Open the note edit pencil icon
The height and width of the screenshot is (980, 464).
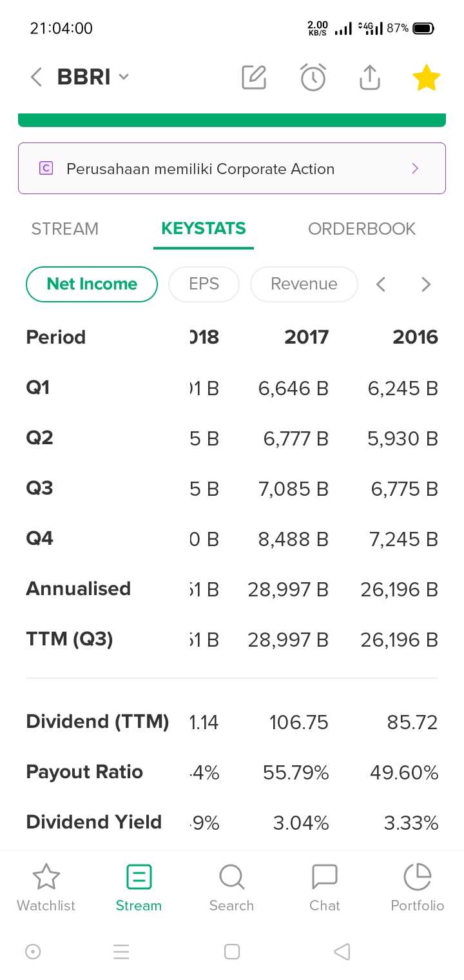click(253, 77)
